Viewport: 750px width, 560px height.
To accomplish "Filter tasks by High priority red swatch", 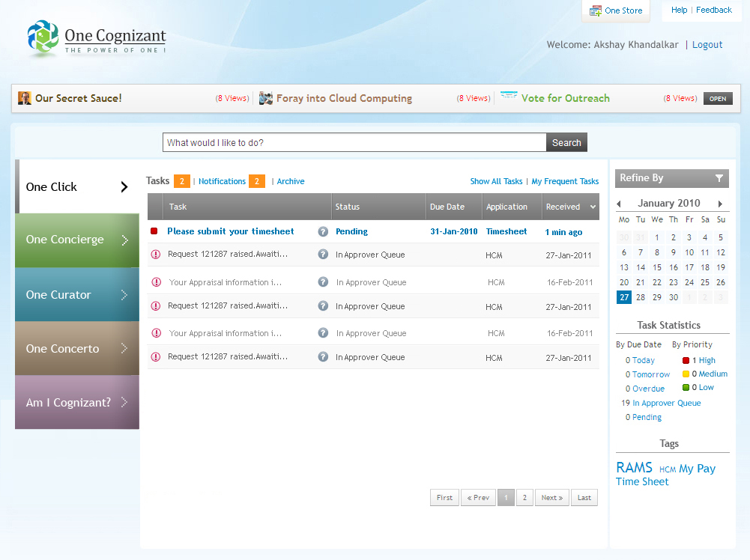I will [686, 360].
